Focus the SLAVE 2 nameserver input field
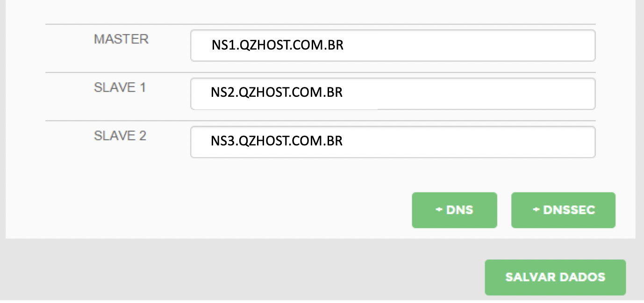 (393, 142)
